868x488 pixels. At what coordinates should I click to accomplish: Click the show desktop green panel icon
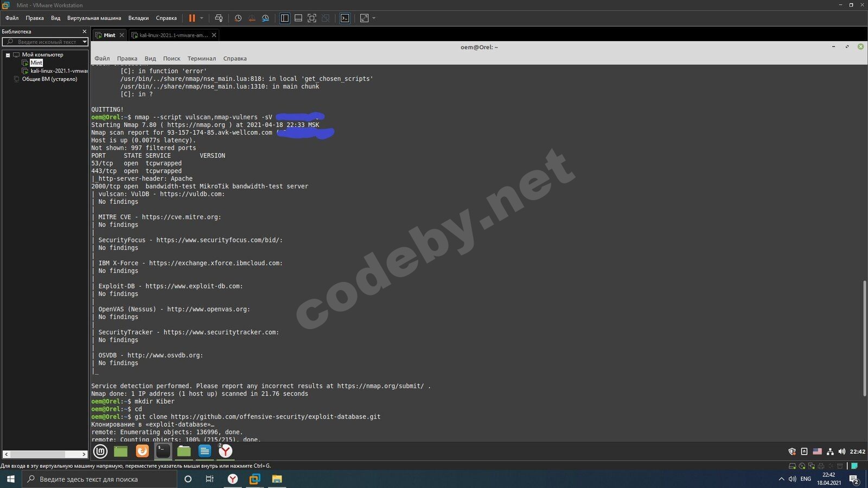pos(120,451)
